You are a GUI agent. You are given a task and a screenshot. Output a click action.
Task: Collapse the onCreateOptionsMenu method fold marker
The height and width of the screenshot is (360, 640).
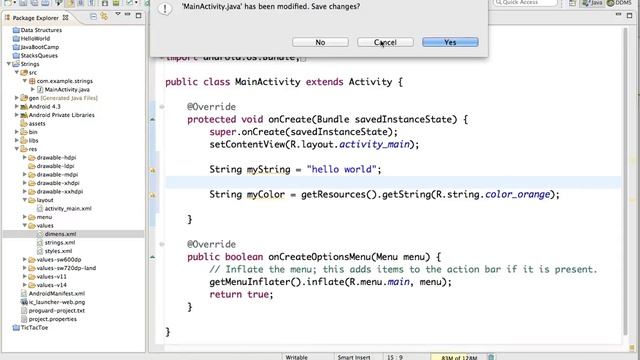162,244
